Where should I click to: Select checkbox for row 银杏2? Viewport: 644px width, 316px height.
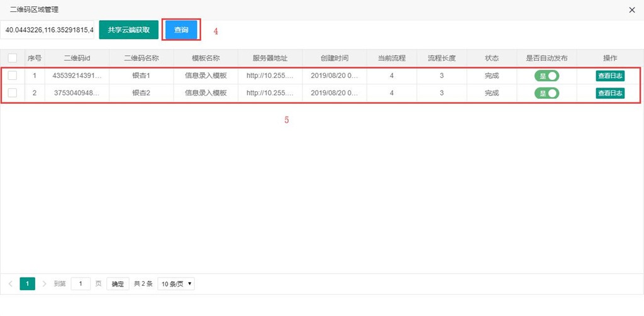(x=13, y=93)
